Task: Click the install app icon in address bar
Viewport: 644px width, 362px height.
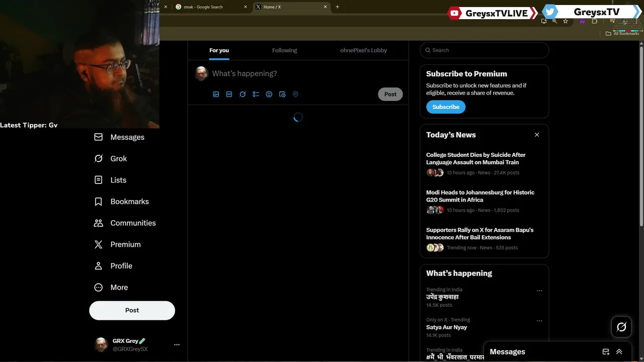Action: pos(544,21)
